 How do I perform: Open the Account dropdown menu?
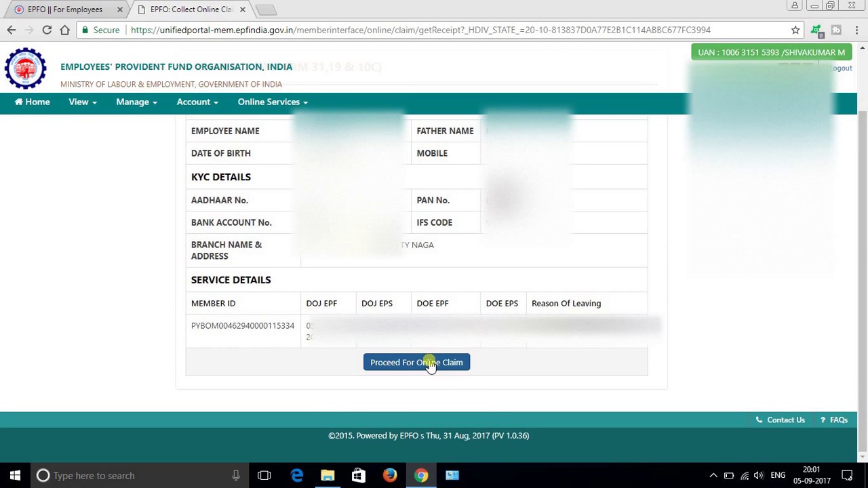(197, 102)
